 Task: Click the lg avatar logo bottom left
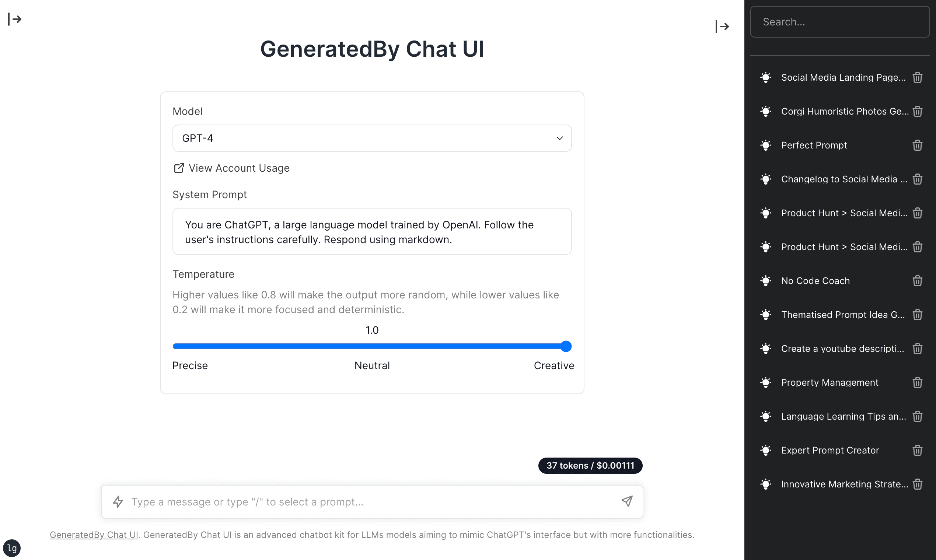(13, 548)
